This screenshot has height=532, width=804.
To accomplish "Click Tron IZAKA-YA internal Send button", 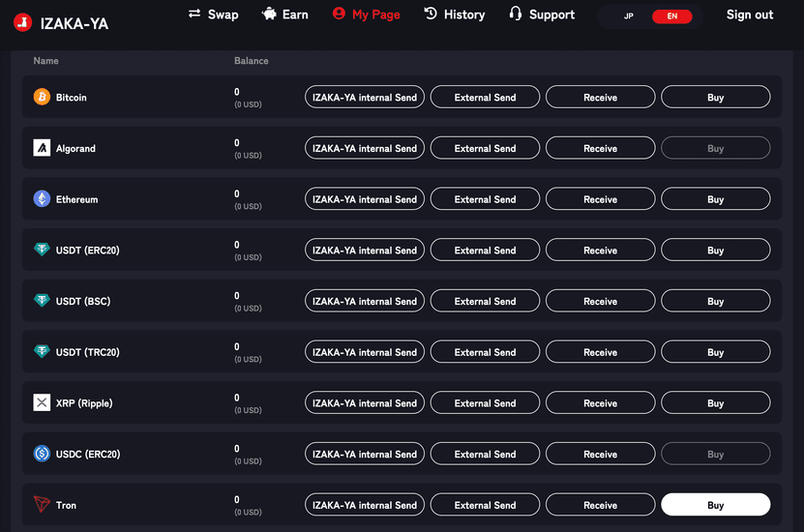I will click(x=365, y=505).
